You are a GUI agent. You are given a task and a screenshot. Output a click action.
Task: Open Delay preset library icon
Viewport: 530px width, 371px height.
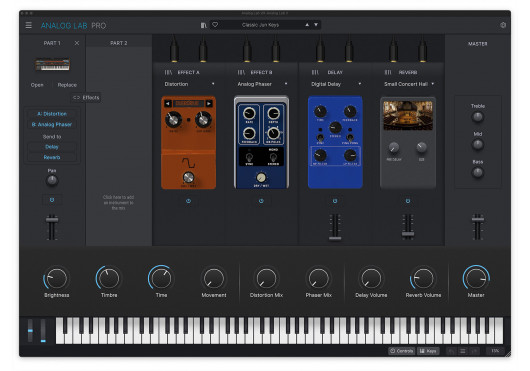[315, 72]
